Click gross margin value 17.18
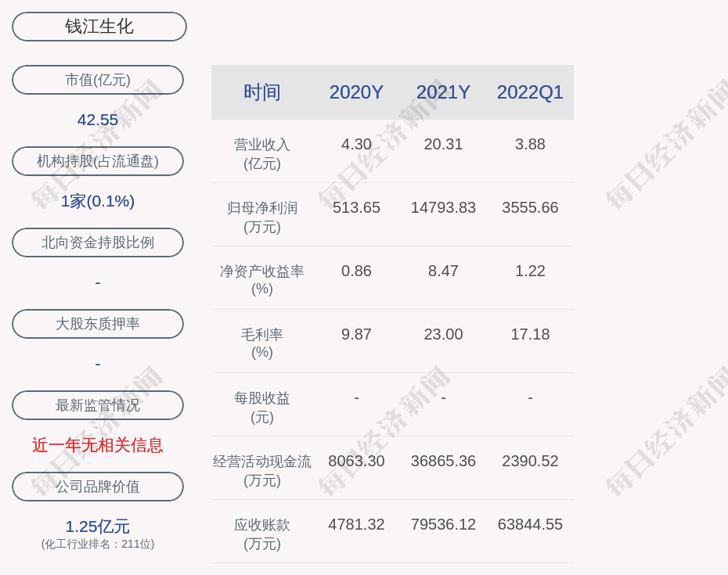The image size is (728, 575). coord(530,334)
